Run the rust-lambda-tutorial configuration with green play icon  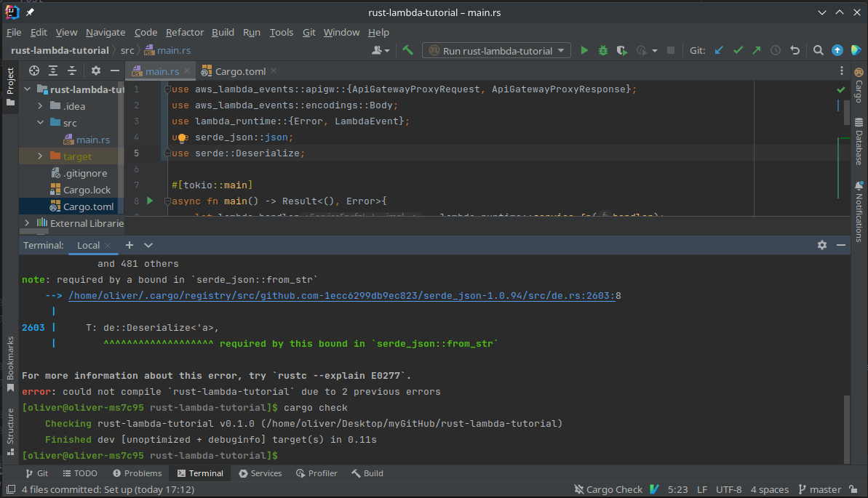(584, 50)
